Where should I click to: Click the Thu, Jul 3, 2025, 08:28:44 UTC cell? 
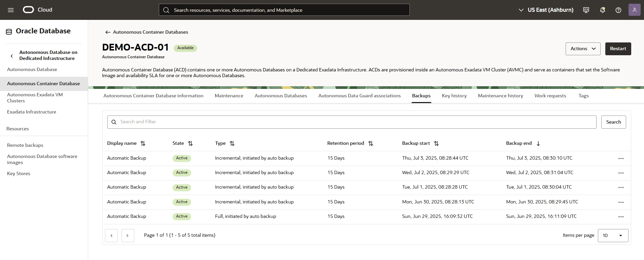(x=435, y=158)
